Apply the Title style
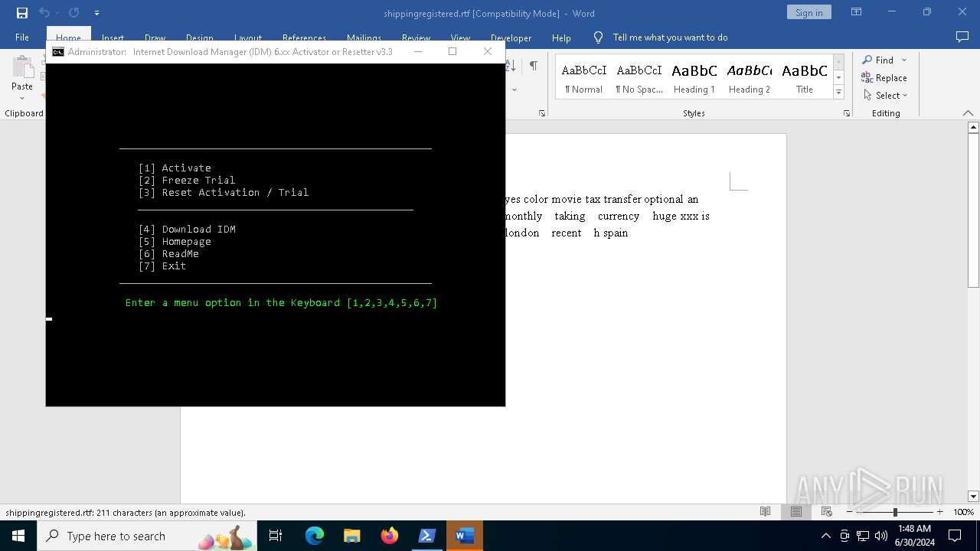The image size is (980, 551). click(805, 78)
